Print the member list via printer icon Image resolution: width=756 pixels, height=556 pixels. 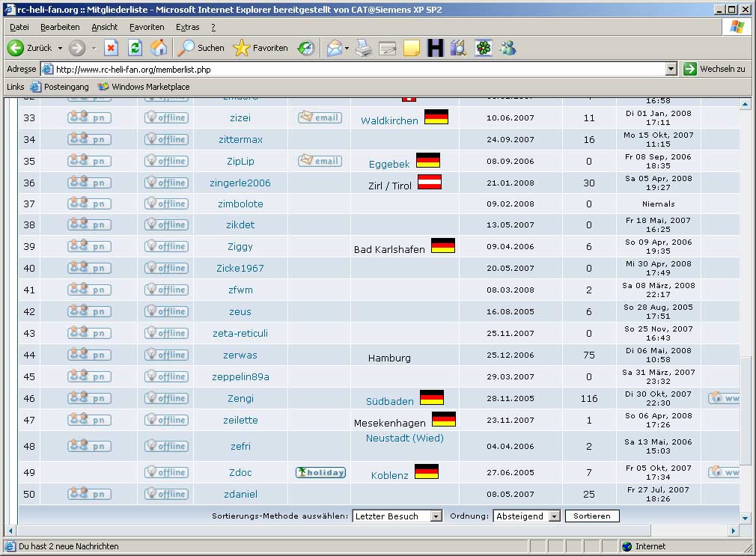click(x=364, y=48)
